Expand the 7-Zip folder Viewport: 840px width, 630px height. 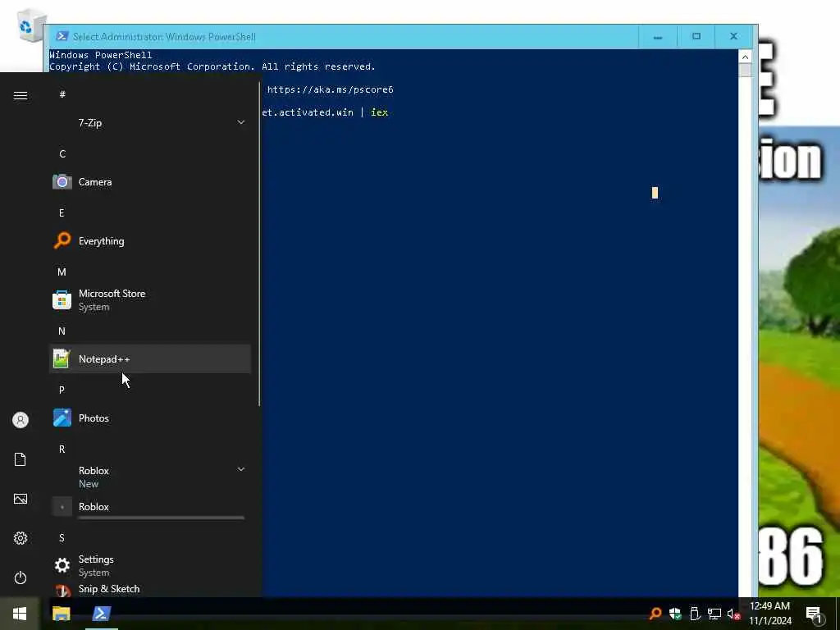(x=150, y=123)
